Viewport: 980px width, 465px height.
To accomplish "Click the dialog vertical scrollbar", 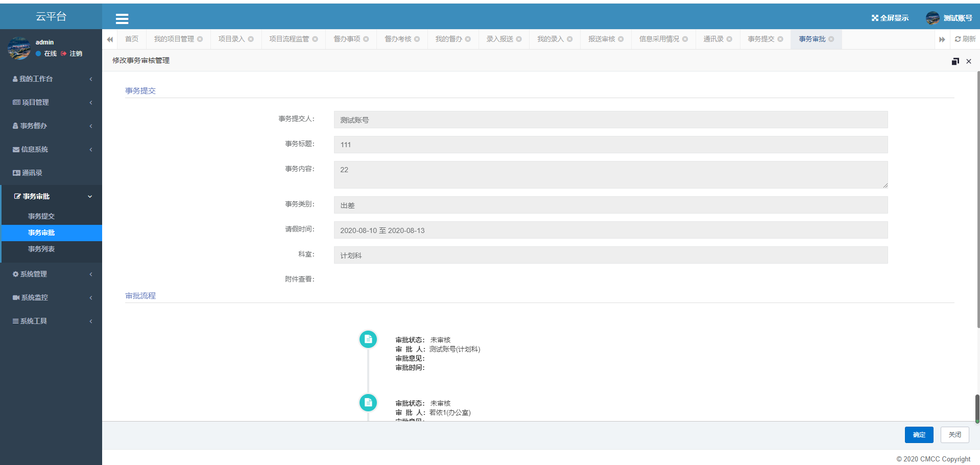I will pyautogui.click(x=978, y=199).
